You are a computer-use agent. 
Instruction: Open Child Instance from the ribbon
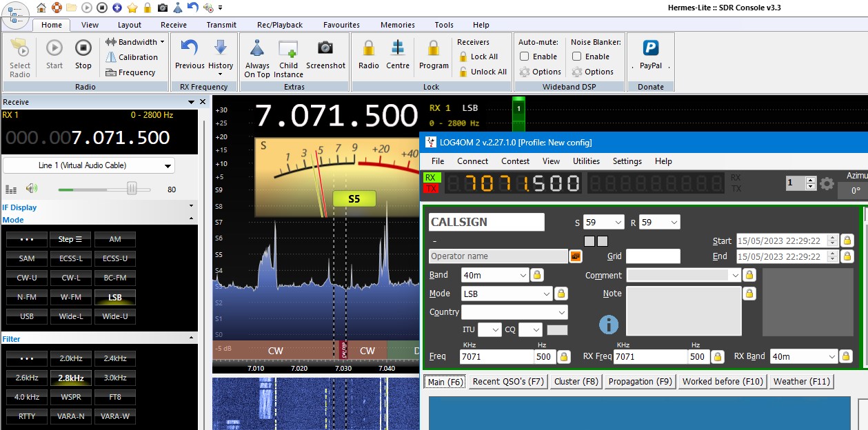[x=288, y=48]
